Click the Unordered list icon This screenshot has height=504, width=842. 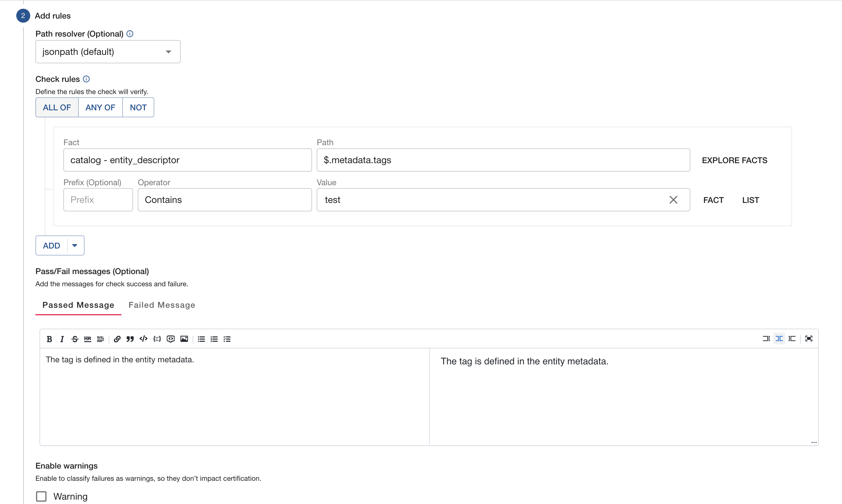pyautogui.click(x=201, y=339)
